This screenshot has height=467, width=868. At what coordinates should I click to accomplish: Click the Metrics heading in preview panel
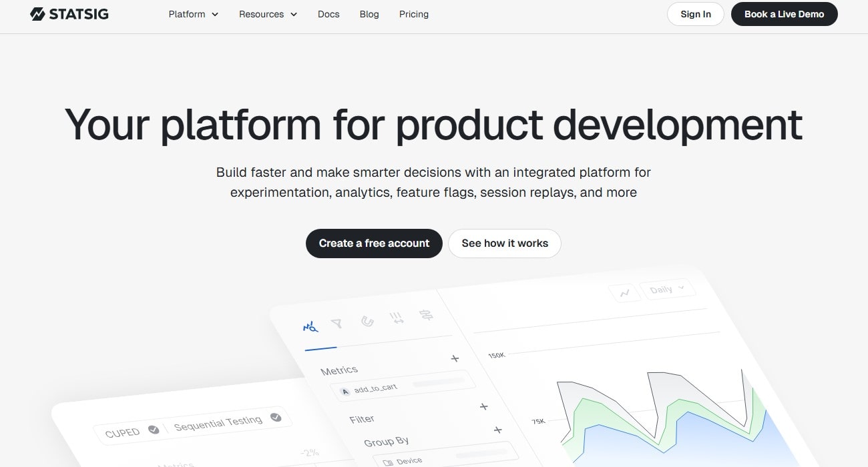point(339,370)
